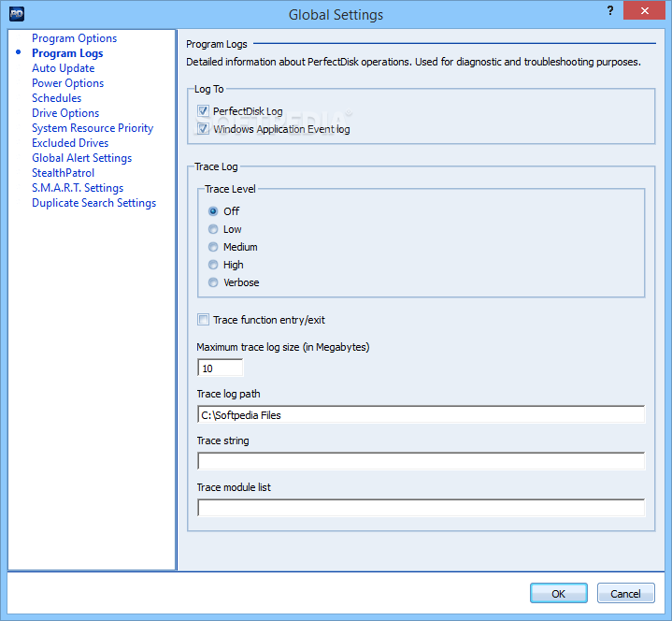Image resolution: width=672 pixels, height=621 pixels.
Task: Open Power Options page
Action: point(67,83)
